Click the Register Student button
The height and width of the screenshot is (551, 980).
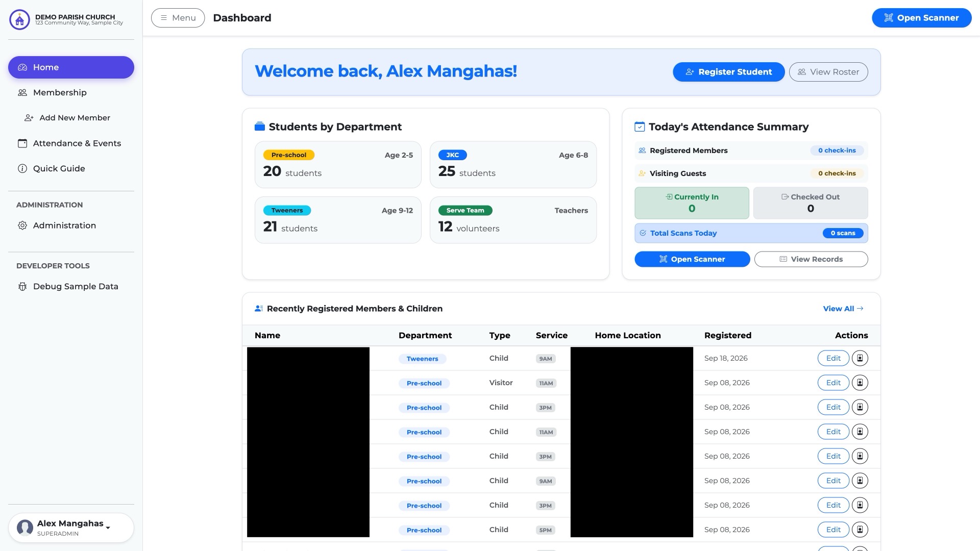[728, 72]
